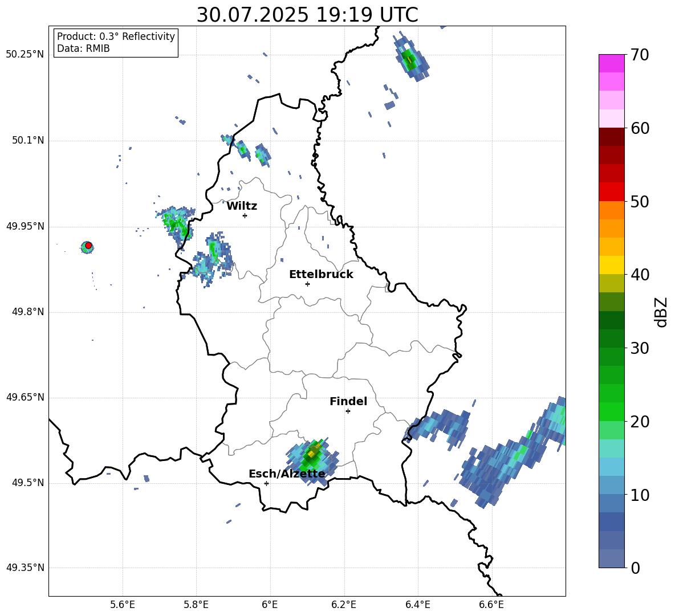The width and height of the screenshot is (675, 616).
Task: Click the dBZ colorbar axis label
Action: (661, 312)
